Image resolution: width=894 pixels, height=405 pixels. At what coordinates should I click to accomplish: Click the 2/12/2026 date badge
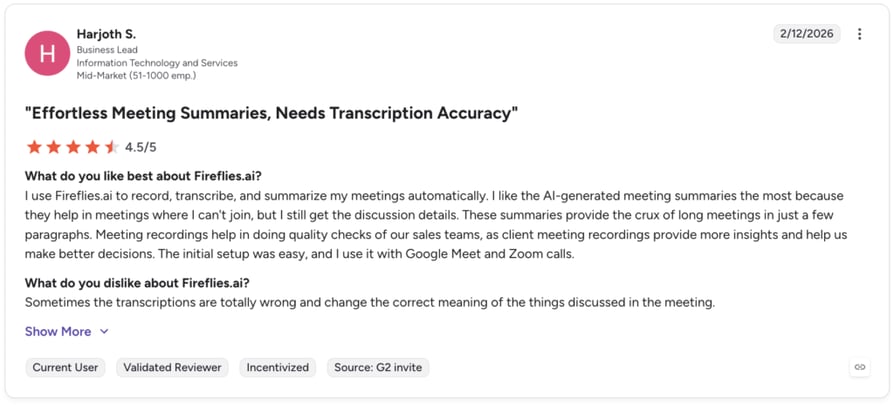click(807, 34)
